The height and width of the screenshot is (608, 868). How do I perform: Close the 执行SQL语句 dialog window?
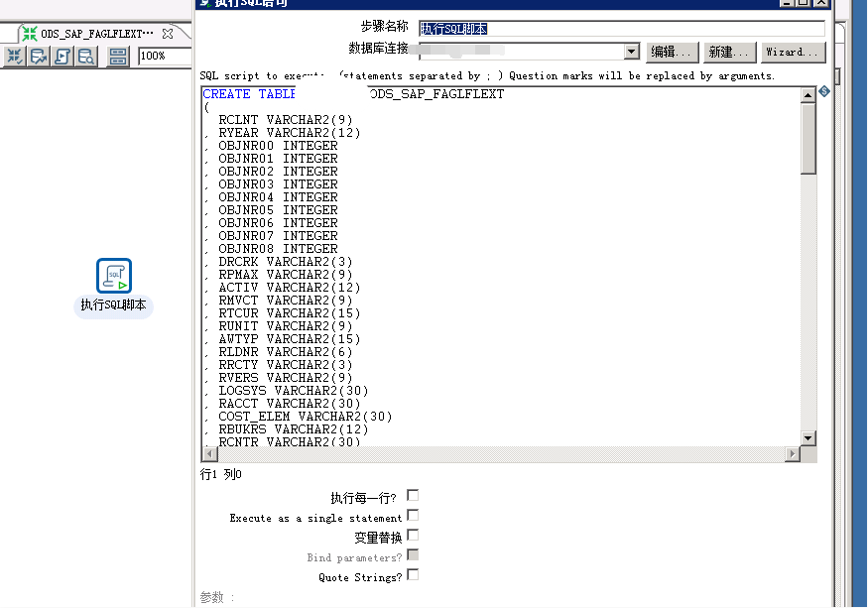[821, 3]
